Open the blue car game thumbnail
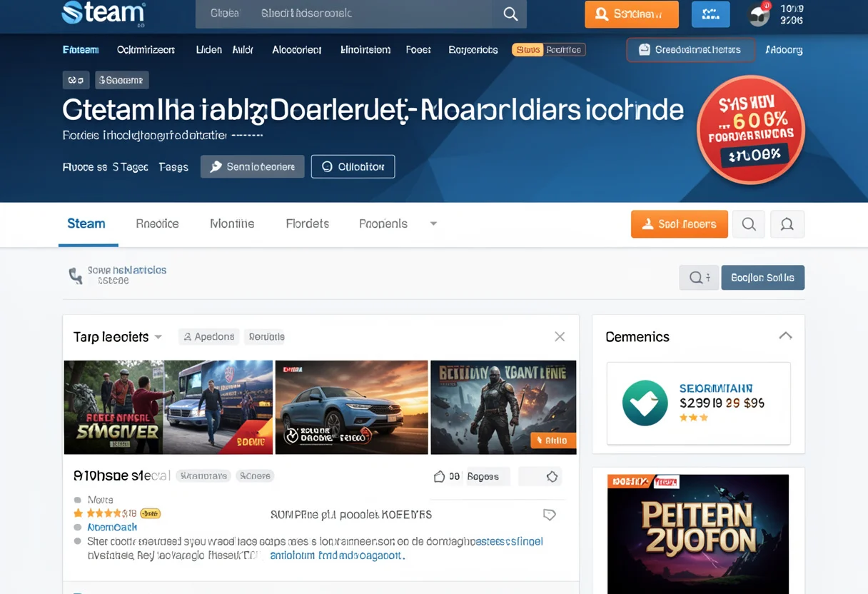 click(352, 407)
